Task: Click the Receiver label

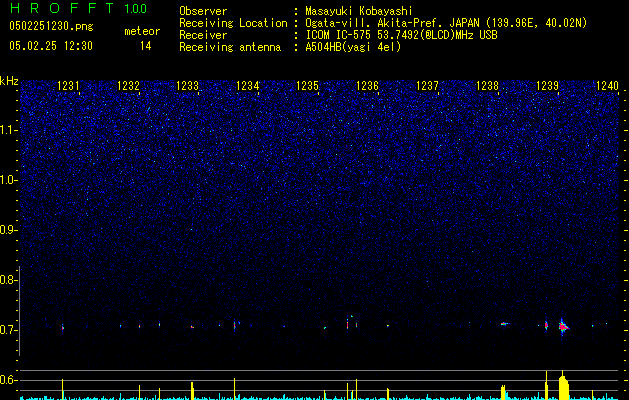Action: [x=203, y=35]
